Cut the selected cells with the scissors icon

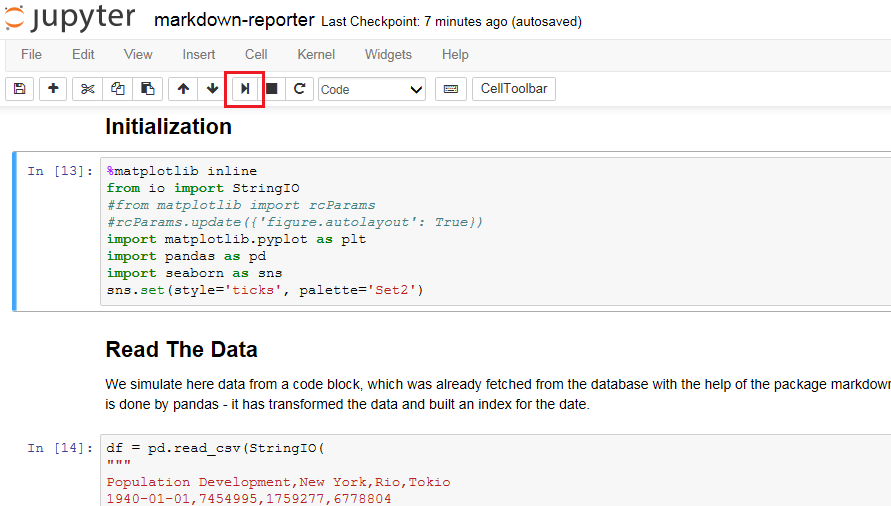88,89
